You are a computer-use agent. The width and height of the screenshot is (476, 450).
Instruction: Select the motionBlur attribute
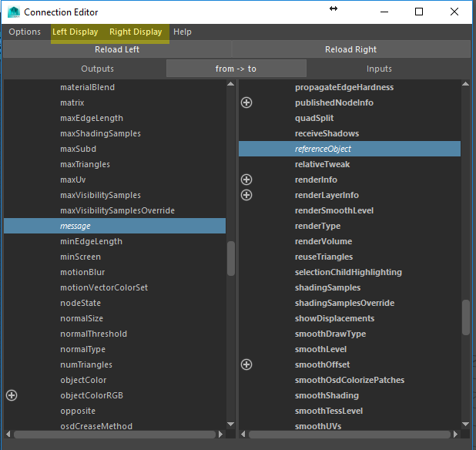pyautogui.click(x=82, y=272)
